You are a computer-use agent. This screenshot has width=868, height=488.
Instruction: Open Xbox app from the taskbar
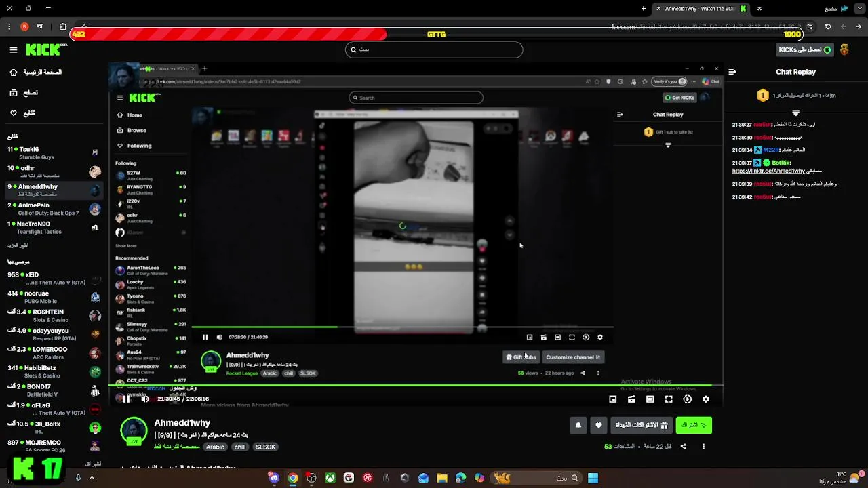click(x=330, y=478)
